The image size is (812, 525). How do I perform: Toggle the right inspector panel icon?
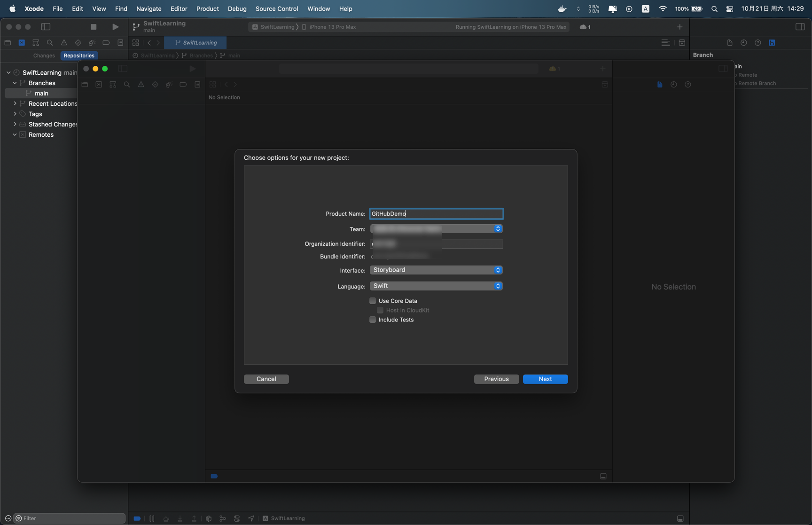[x=800, y=27]
